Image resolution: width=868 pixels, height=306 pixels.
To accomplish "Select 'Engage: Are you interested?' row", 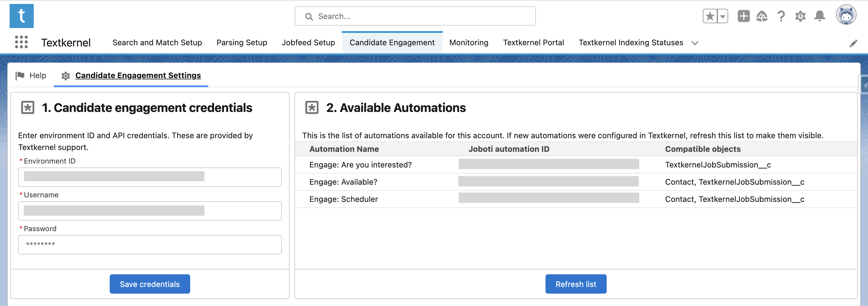I will click(x=576, y=165).
